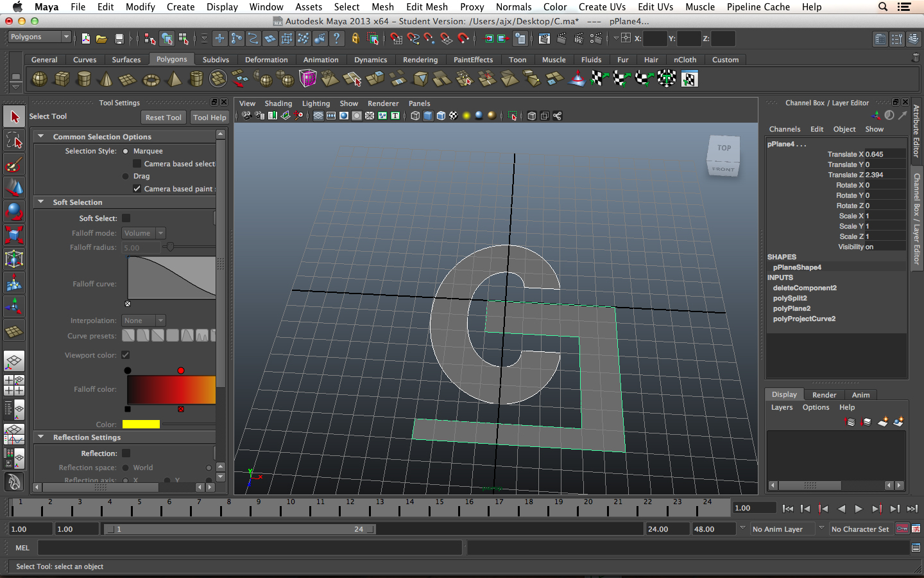Switch to the Surfaces shelf tab

pos(126,60)
